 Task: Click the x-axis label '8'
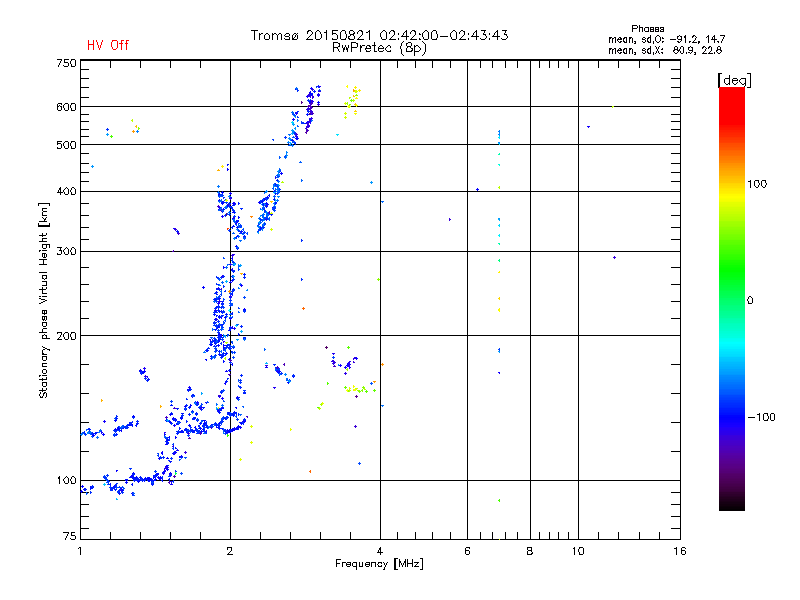[530, 551]
